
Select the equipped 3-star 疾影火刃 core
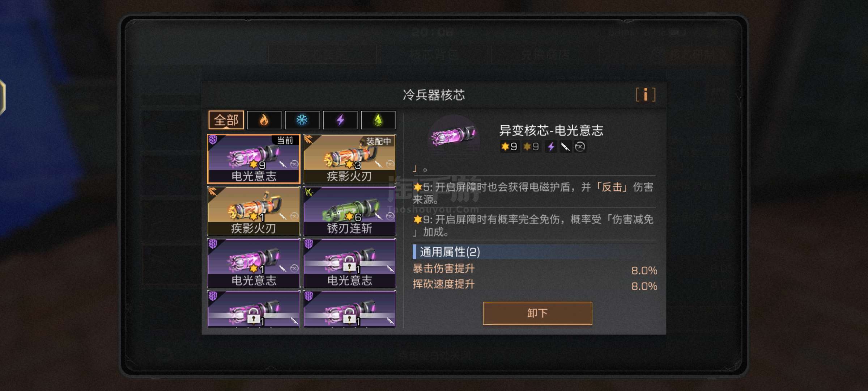click(x=350, y=159)
